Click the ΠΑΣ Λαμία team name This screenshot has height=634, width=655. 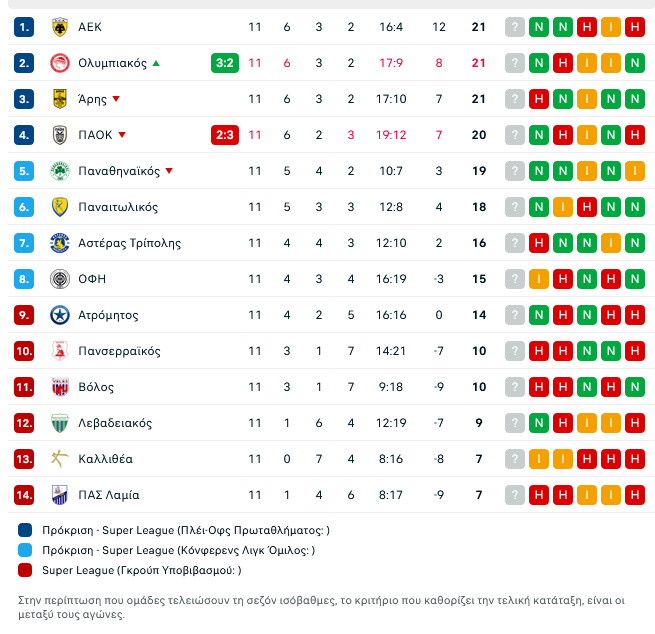pyautogui.click(x=109, y=495)
